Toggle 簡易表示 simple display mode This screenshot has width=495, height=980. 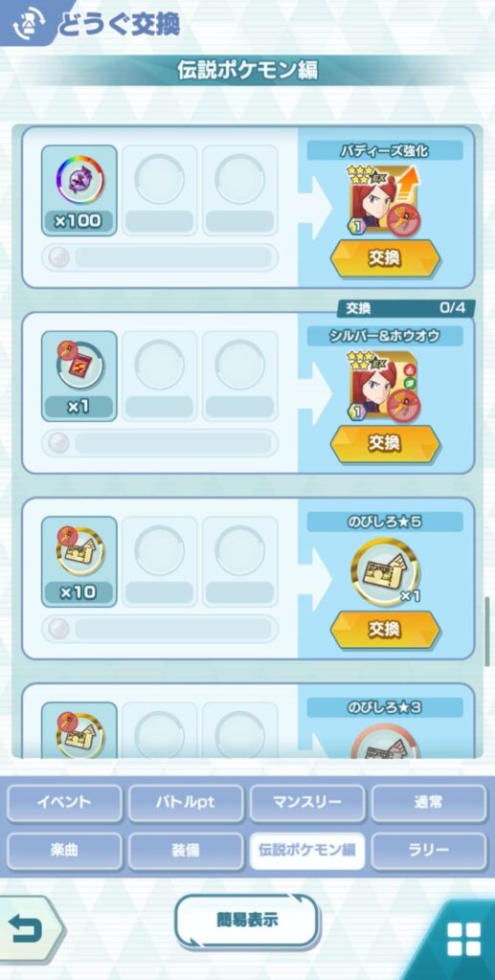247,921
